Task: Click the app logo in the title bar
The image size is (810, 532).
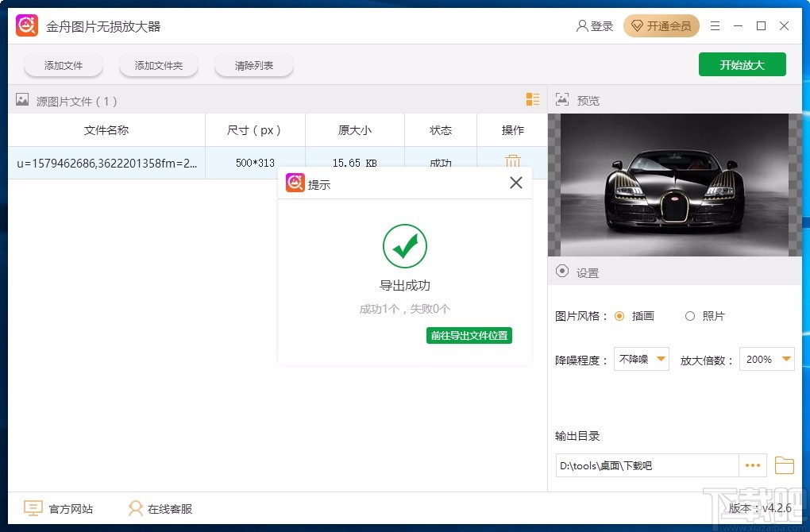Action: click(26, 25)
